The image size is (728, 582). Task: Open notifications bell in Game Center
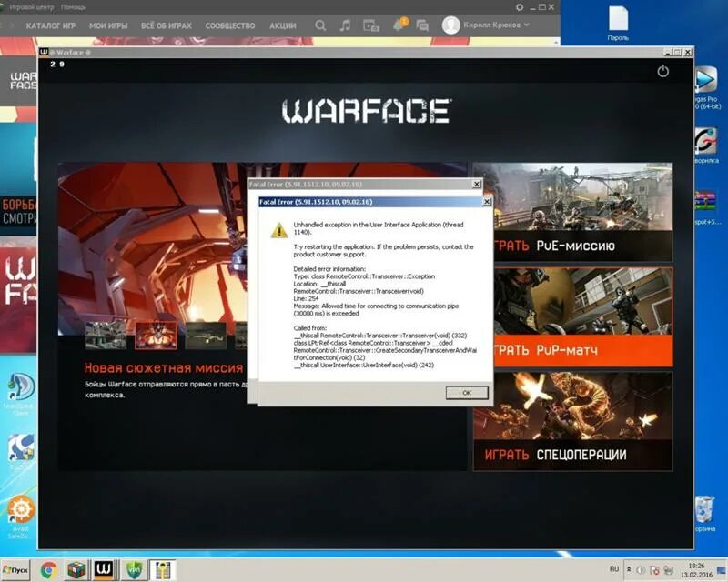tap(399, 25)
